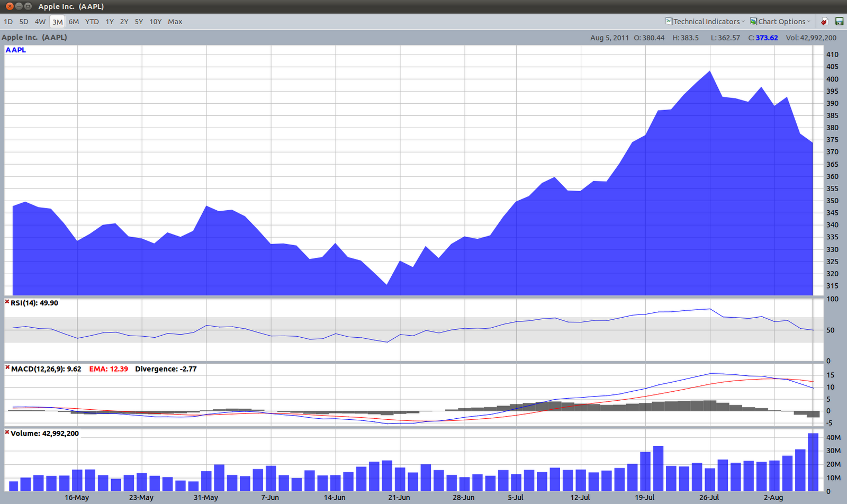Click the close price 'C: 373.62'
This screenshot has width=847, height=504.
tap(763, 38)
